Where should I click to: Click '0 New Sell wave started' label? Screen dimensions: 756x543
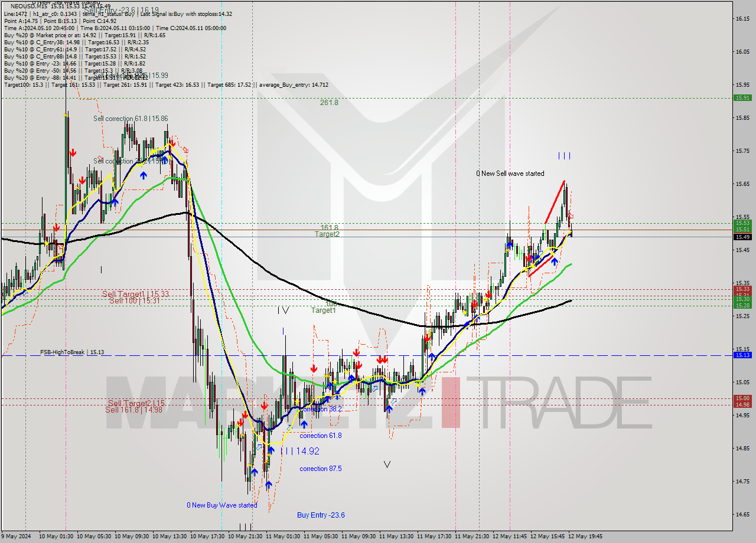[510, 174]
